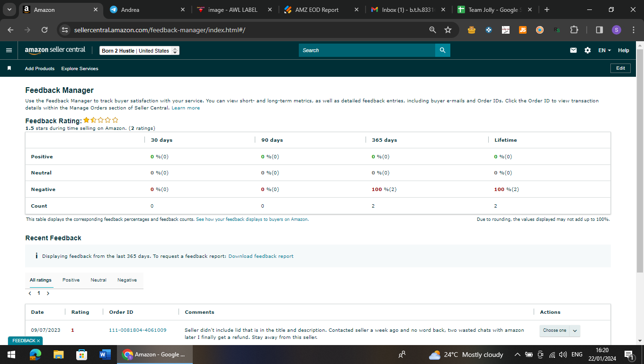Open Chrome's three-dot menu
The image size is (644, 364).
[634, 30]
